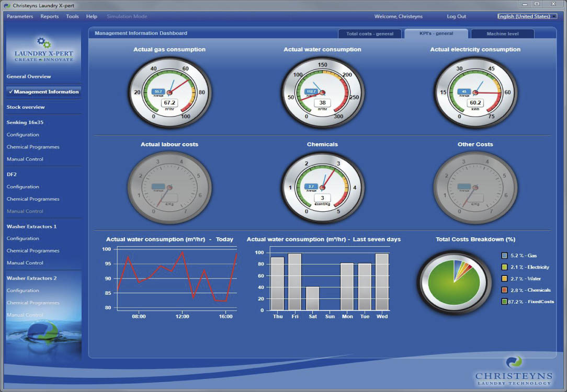Select the Senking 16x35 machine section

tap(25, 122)
